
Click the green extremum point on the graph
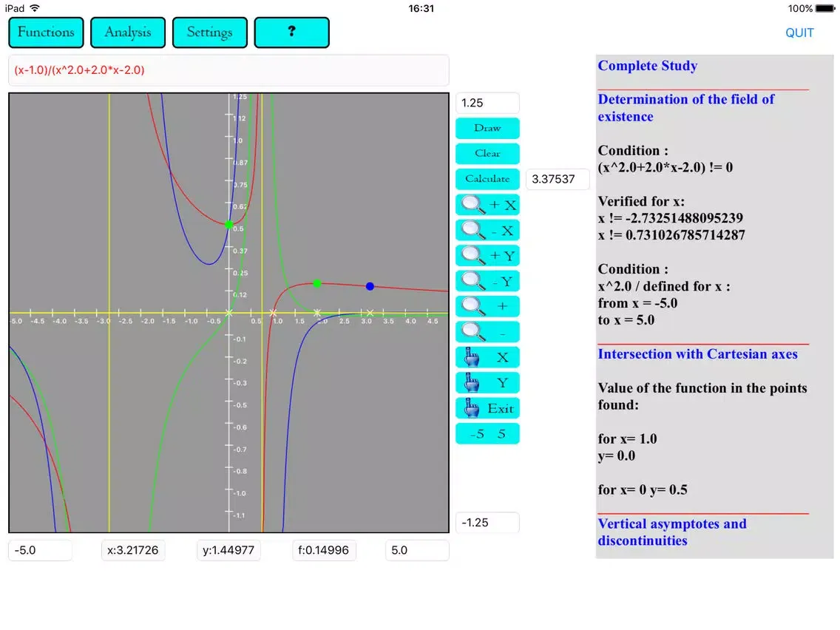pyautogui.click(x=317, y=283)
